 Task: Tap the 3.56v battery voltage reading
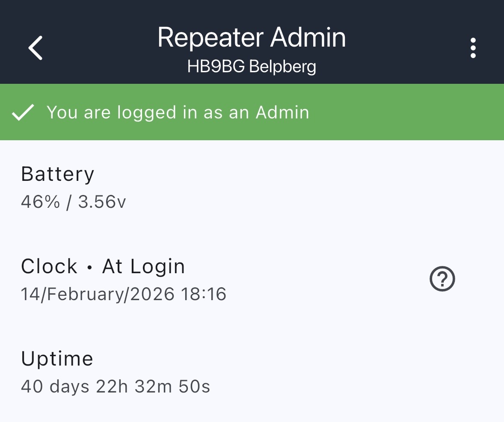pos(102,202)
